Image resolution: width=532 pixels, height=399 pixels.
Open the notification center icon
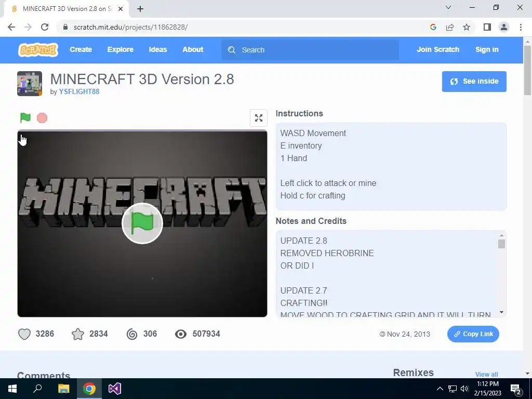click(x=516, y=389)
